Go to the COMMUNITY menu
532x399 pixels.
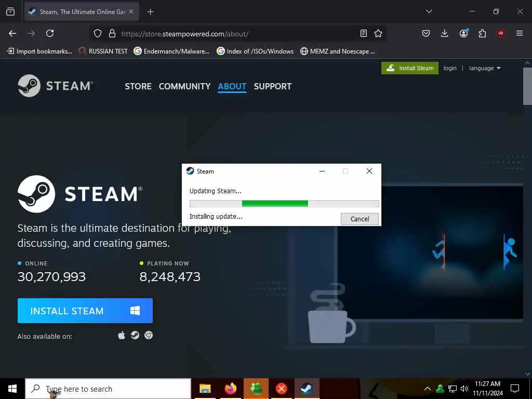[184, 87]
